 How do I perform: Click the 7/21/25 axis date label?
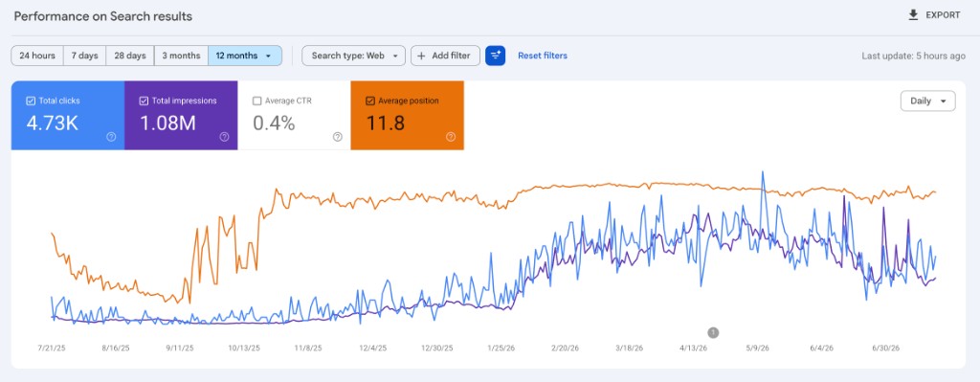pyautogui.click(x=52, y=348)
